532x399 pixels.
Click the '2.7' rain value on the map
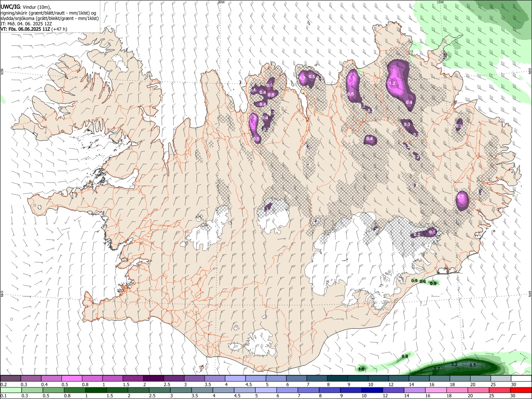pos(437,369)
